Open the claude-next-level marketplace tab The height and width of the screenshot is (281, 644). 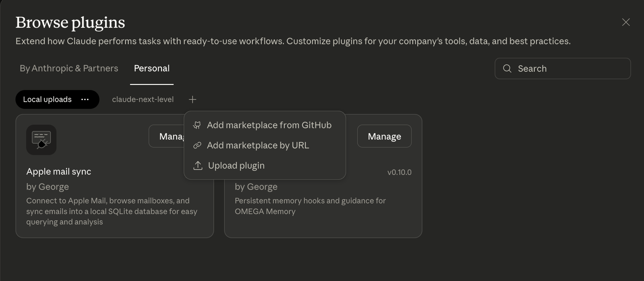143,99
